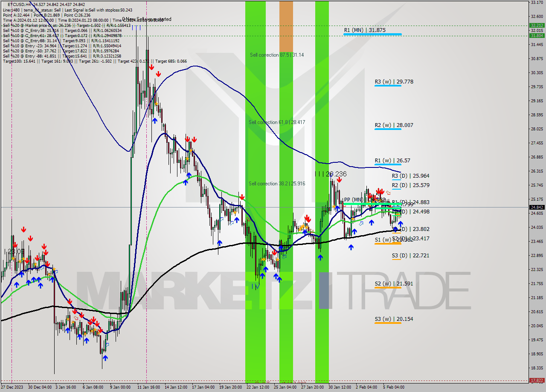
Task: Click the 'R1 (w) | 26.57' resistance label
Action: [x=392, y=161]
